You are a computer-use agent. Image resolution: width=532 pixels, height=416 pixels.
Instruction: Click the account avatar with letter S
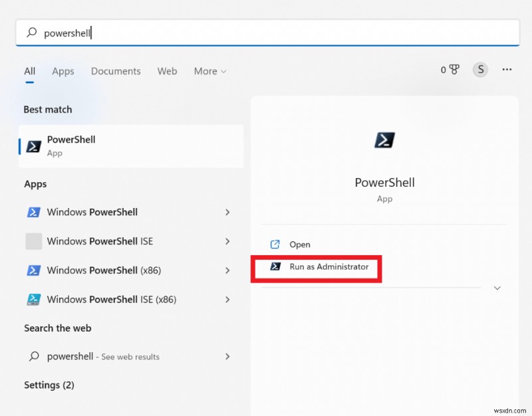[x=480, y=69]
